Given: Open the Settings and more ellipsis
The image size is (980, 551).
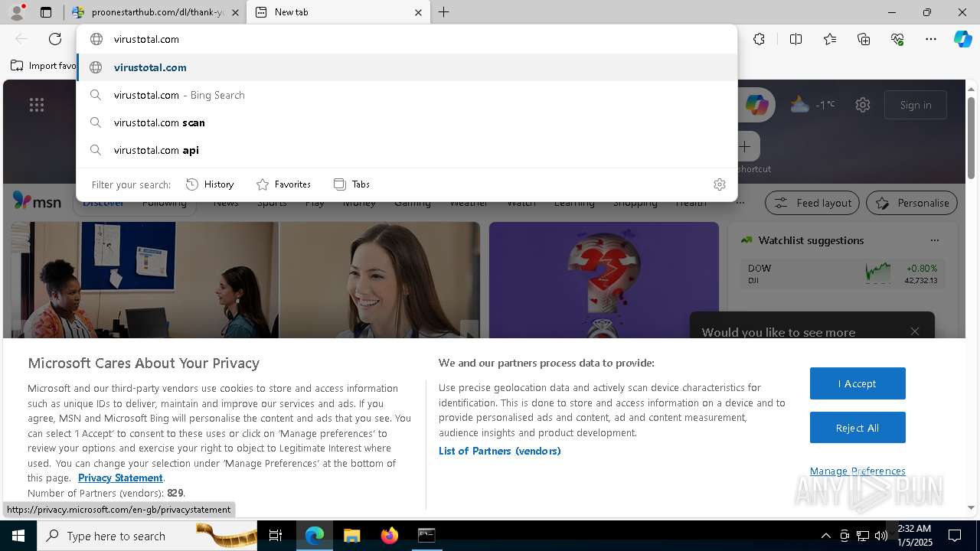Looking at the screenshot, I should (x=931, y=39).
